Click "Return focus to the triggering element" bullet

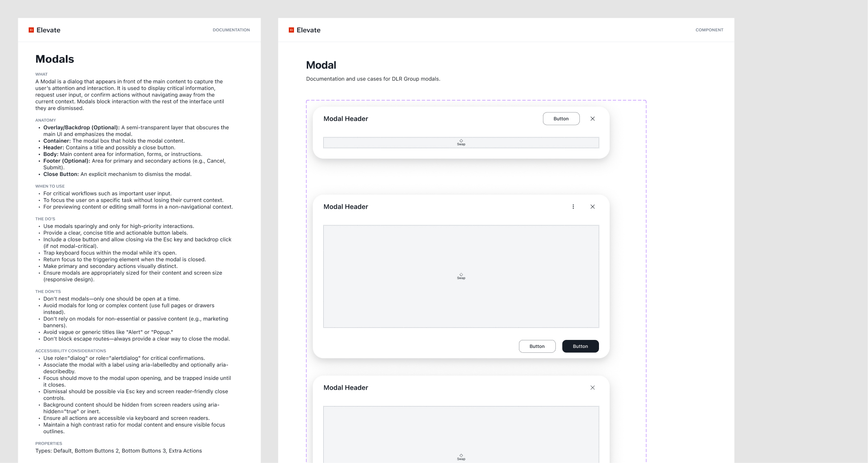pyautogui.click(x=125, y=259)
